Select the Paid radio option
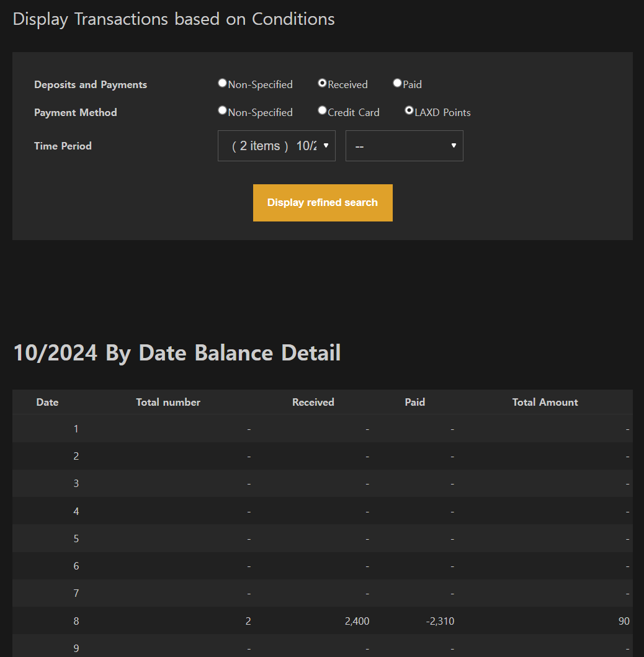The image size is (644, 657). [397, 83]
